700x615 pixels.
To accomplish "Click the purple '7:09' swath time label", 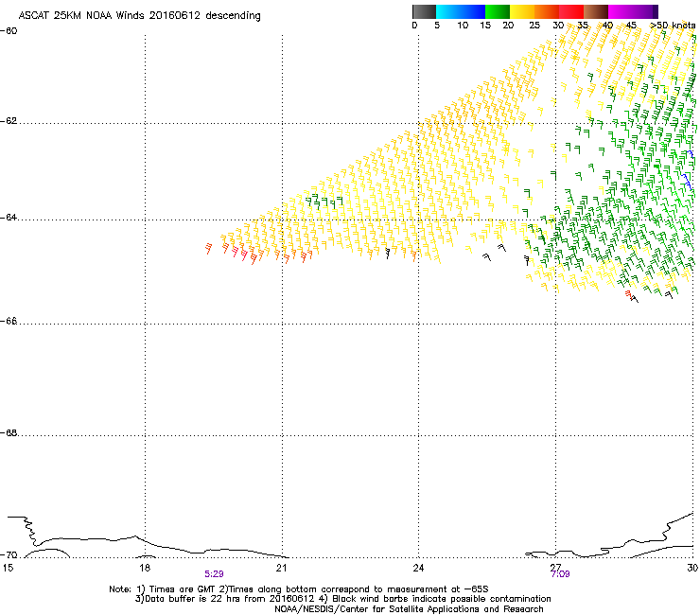I will [x=560, y=574].
